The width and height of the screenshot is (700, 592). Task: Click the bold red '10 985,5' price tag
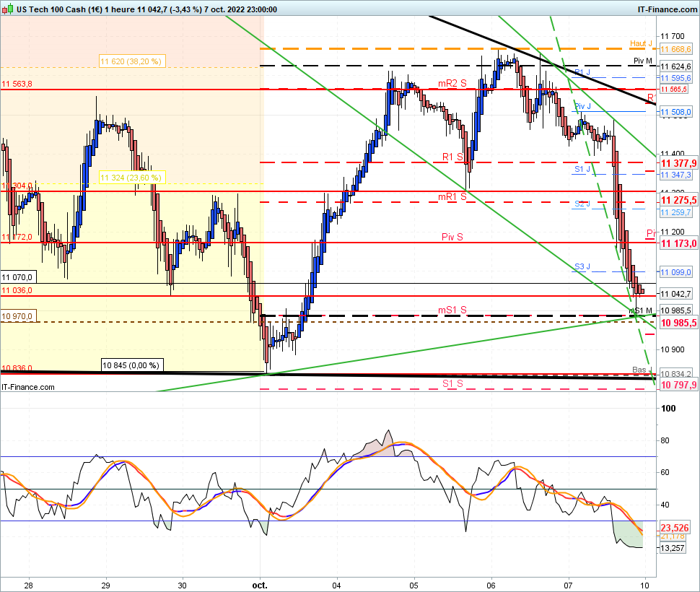coord(678,323)
